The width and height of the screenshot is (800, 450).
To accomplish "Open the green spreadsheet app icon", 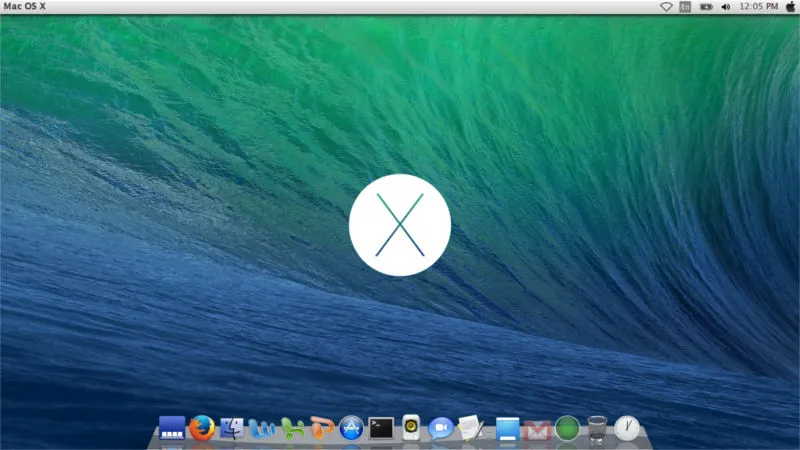I will 292,429.
